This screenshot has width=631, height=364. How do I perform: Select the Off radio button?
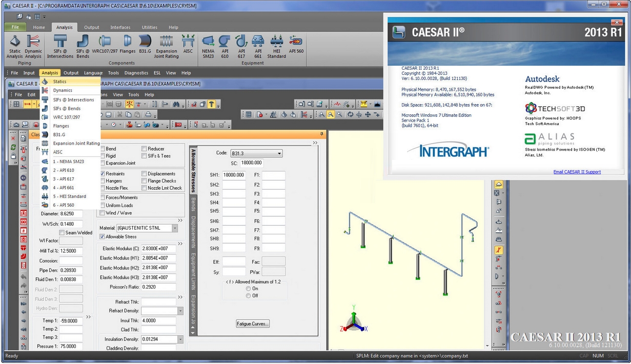(249, 296)
